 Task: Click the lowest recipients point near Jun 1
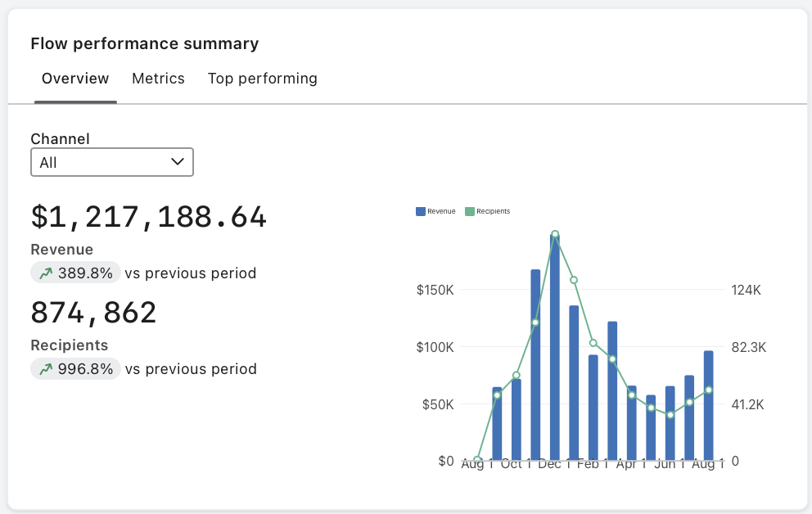click(x=670, y=415)
